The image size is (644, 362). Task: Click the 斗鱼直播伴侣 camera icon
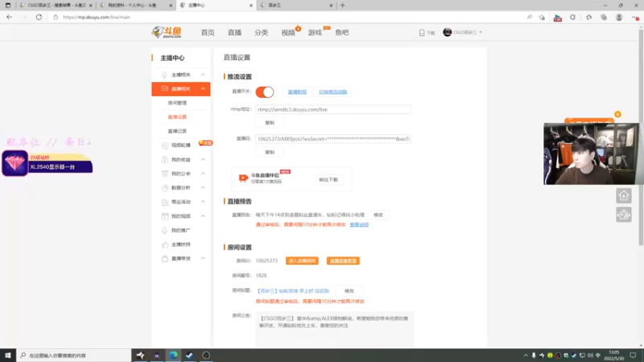pyautogui.click(x=243, y=178)
